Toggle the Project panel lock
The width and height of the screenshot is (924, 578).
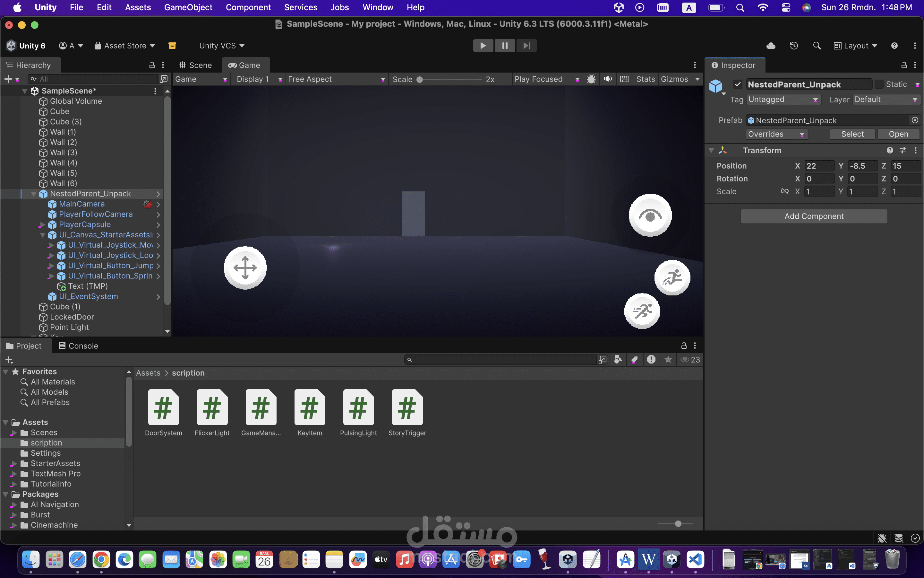tap(684, 346)
